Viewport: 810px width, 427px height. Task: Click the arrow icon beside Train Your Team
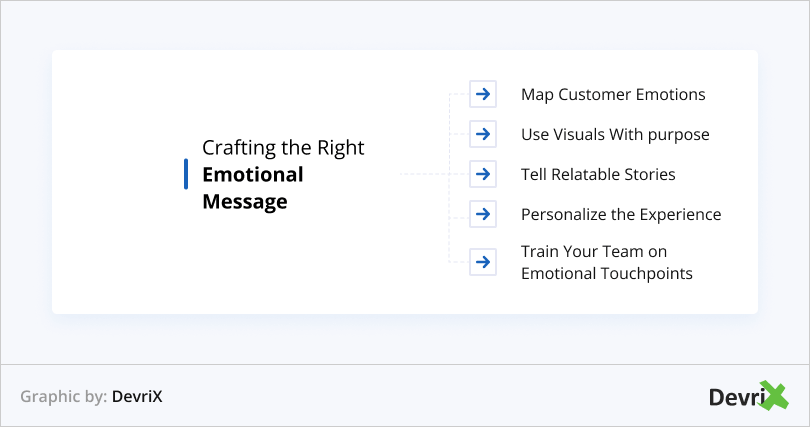pyautogui.click(x=483, y=262)
